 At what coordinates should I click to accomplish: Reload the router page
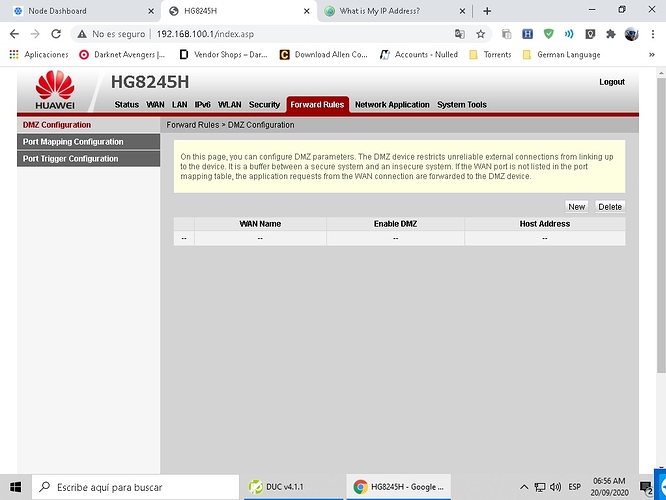click(x=59, y=33)
